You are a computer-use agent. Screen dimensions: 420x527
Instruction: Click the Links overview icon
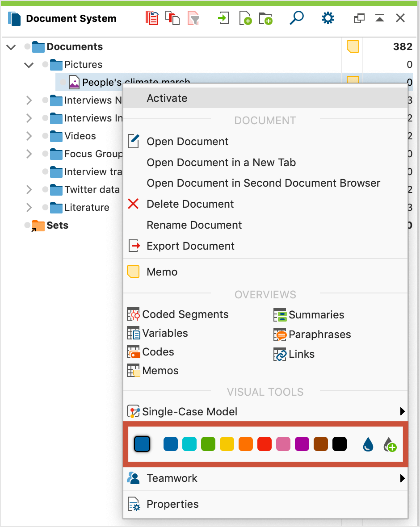tap(280, 354)
